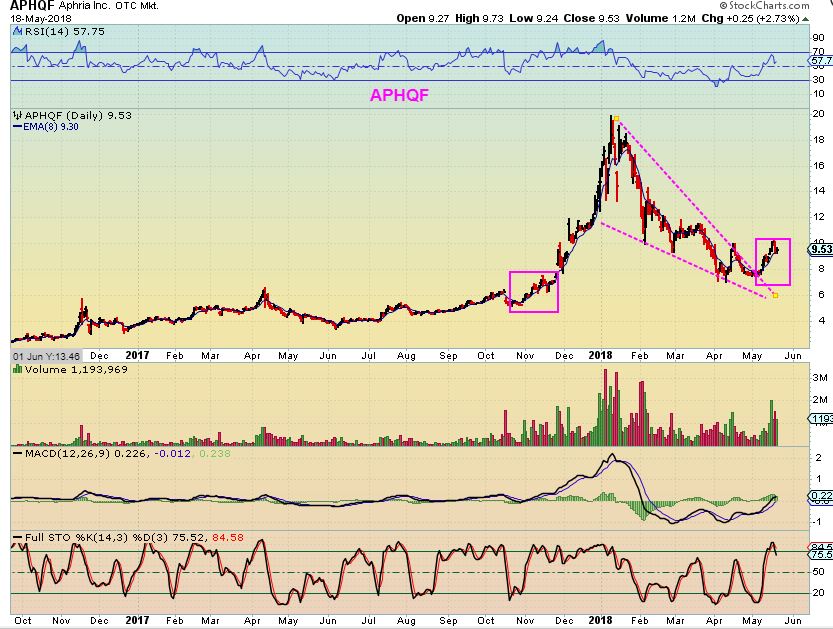Select the 18-May-2018 chart date
Image resolution: width=833 pixels, height=629 pixels.
point(40,19)
